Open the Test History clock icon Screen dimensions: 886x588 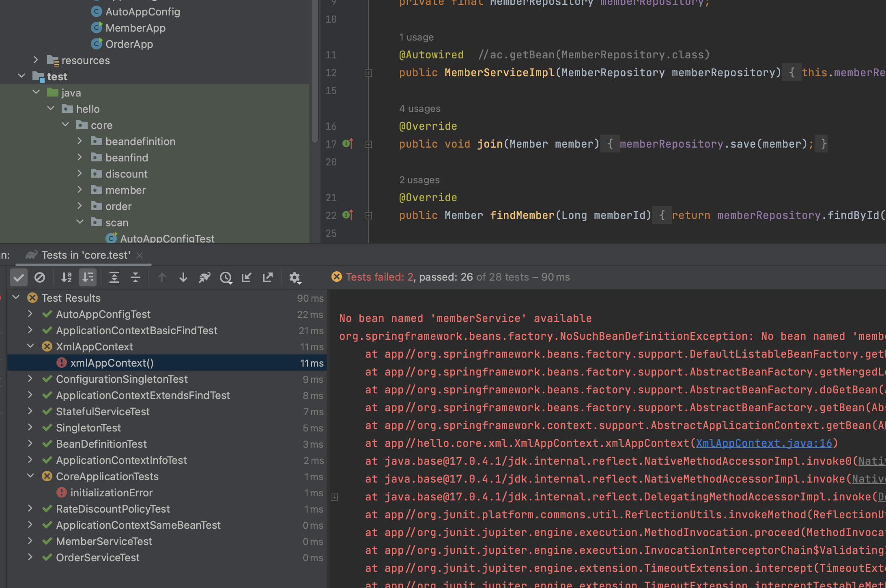click(x=226, y=277)
